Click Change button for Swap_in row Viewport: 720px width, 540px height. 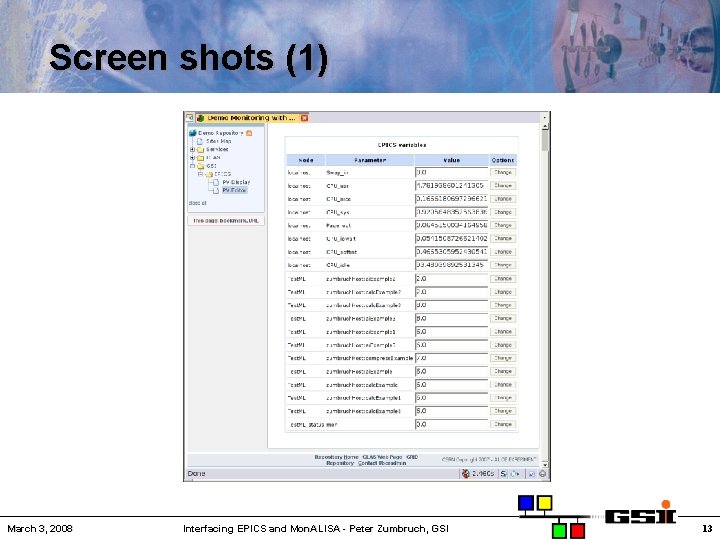tap(503, 173)
